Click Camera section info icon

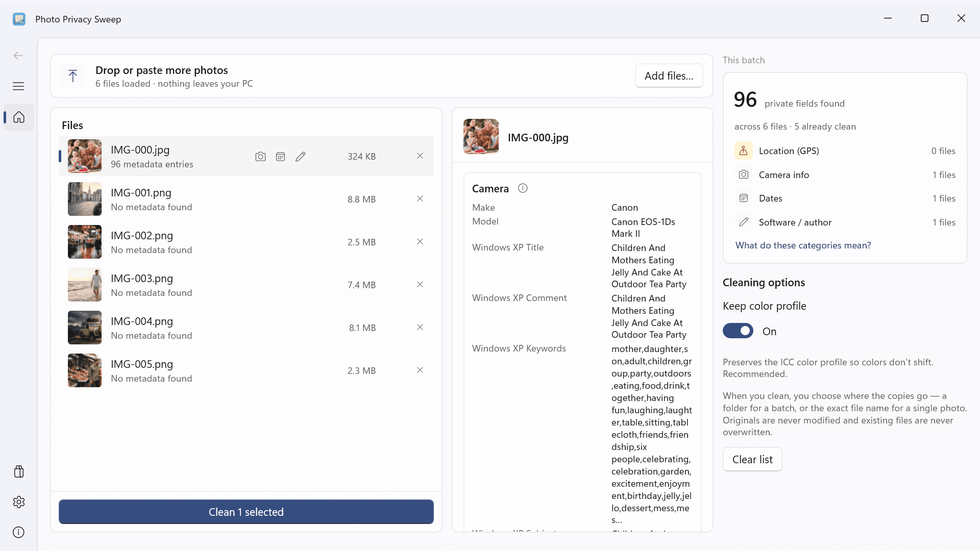coord(523,188)
